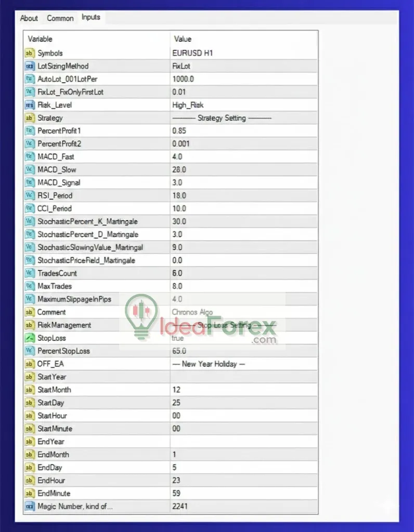Select the StochasticSlowingValue value 9.0
This screenshot has width=414, height=532.
click(177, 247)
